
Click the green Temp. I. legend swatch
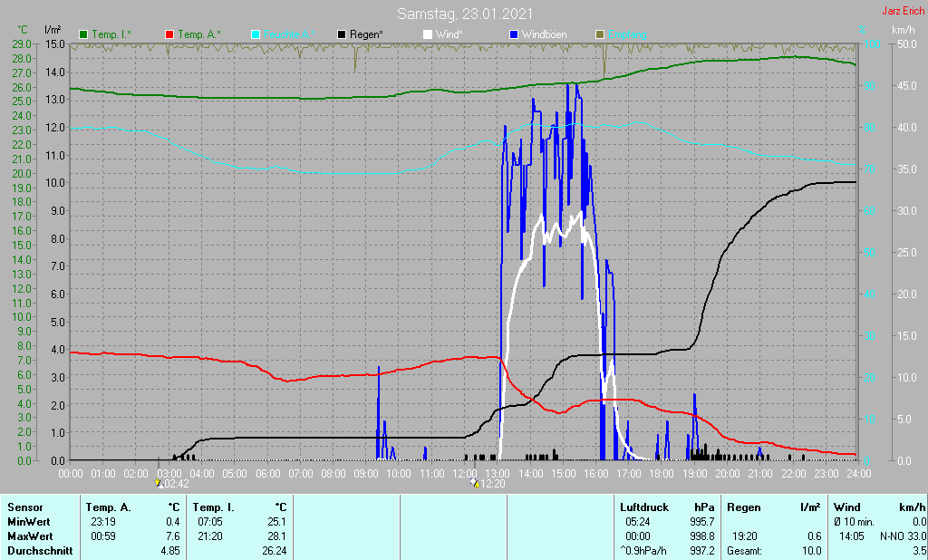[x=83, y=34]
